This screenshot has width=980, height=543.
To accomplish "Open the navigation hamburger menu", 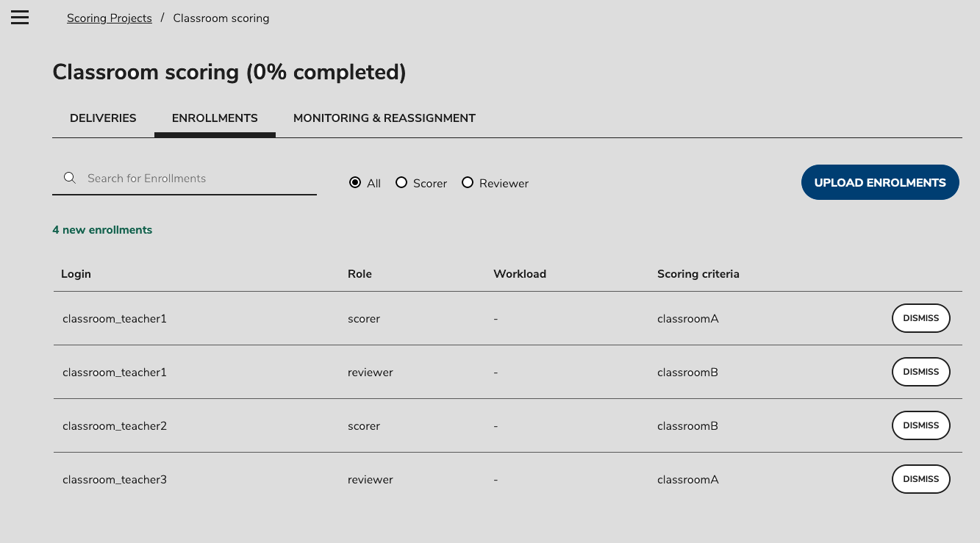I will (19, 17).
